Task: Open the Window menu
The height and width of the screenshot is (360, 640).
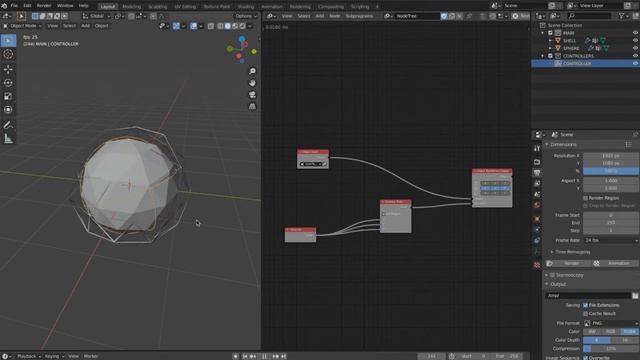Action: click(x=65, y=6)
